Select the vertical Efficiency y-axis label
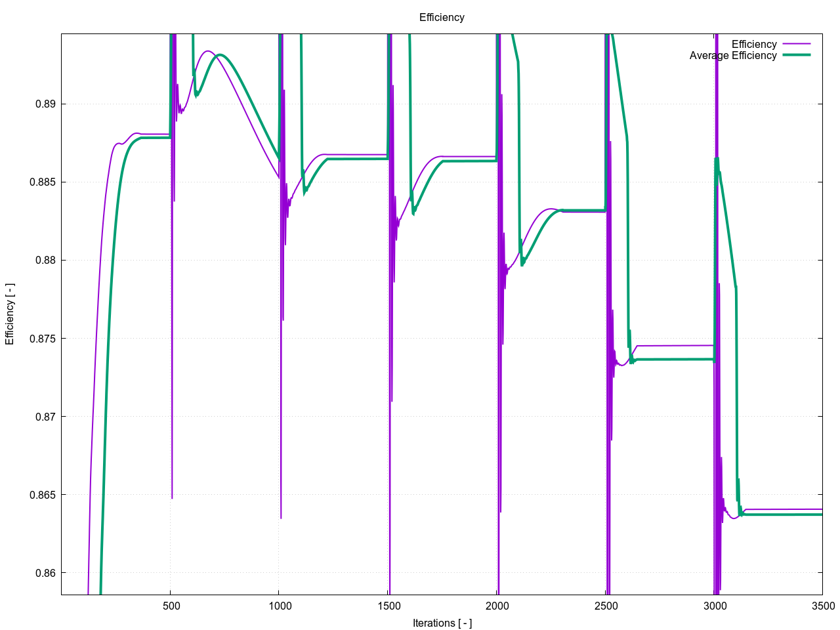This screenshot has height=630, width=840. (x=10, y=314)
